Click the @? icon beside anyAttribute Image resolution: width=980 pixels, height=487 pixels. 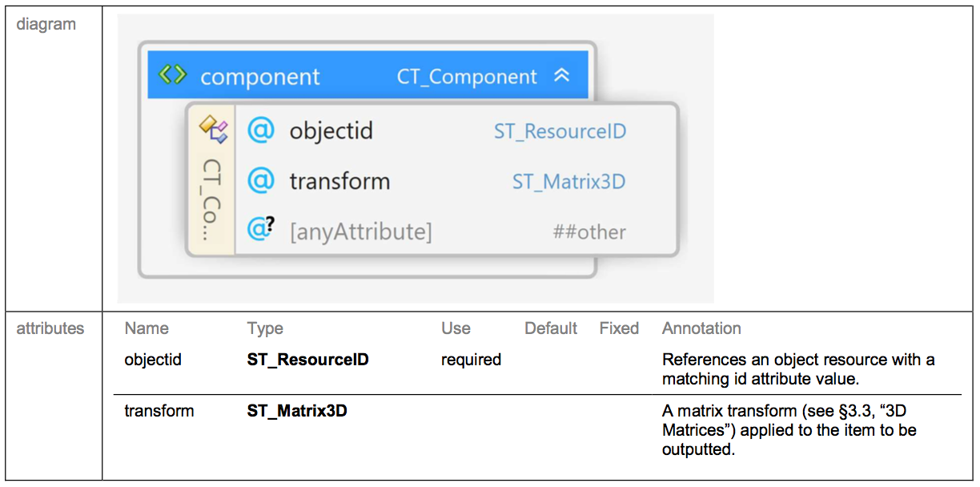click(262, 231)
